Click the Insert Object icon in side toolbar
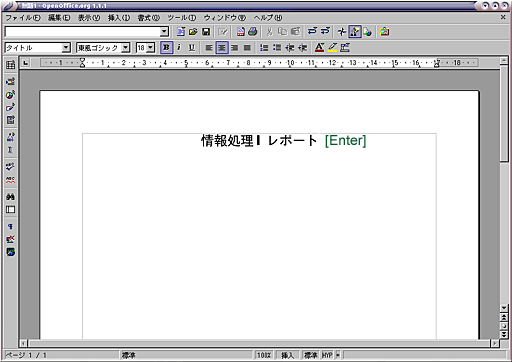 [10, 94]
